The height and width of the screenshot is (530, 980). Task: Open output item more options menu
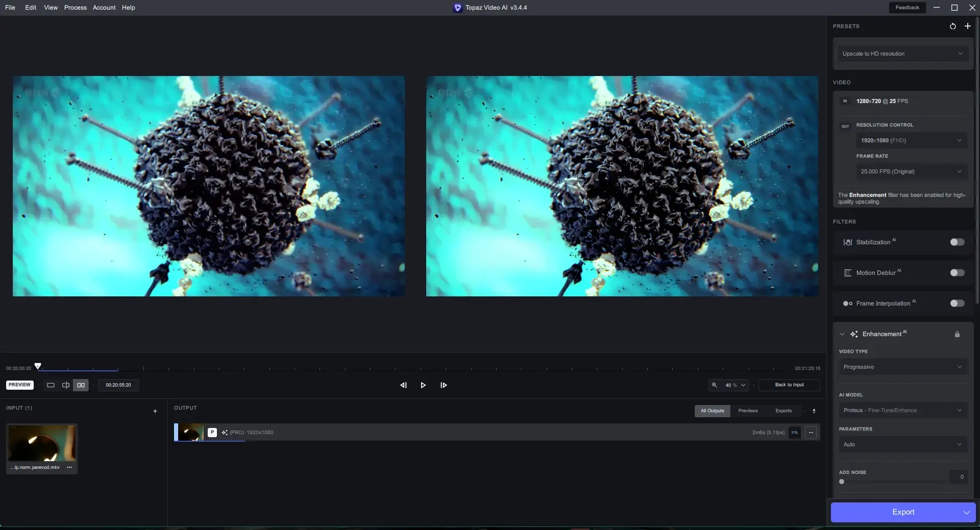tap(811, 433)
